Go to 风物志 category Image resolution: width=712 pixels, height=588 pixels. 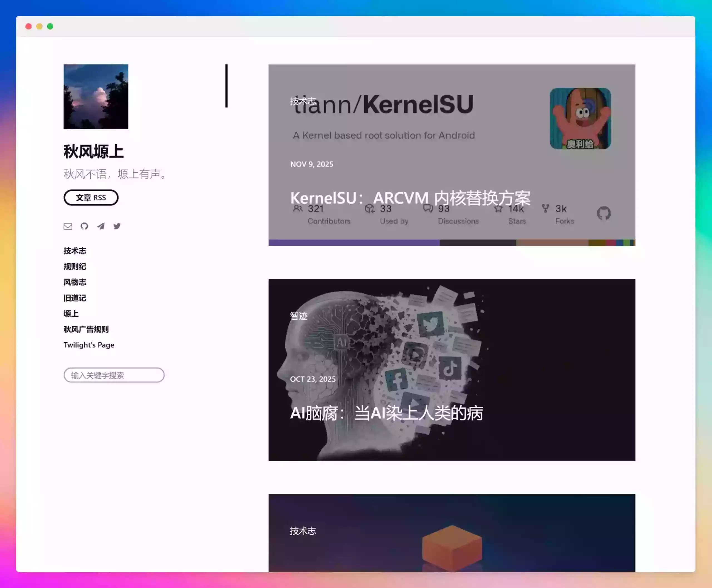(75, 282)
